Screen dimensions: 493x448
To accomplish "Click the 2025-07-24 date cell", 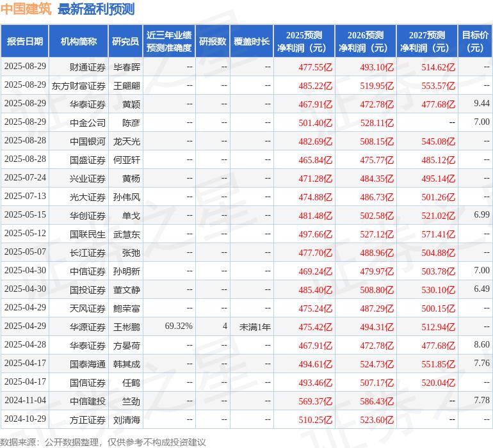I will pyautogui.click(x=25, y=177).
